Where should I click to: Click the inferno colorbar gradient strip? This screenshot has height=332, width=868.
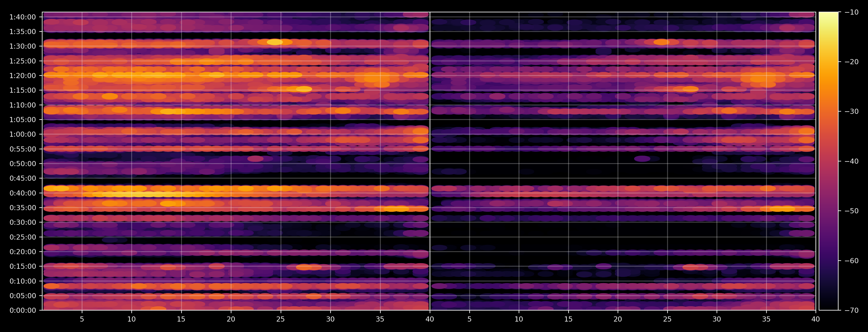(829, 161)
